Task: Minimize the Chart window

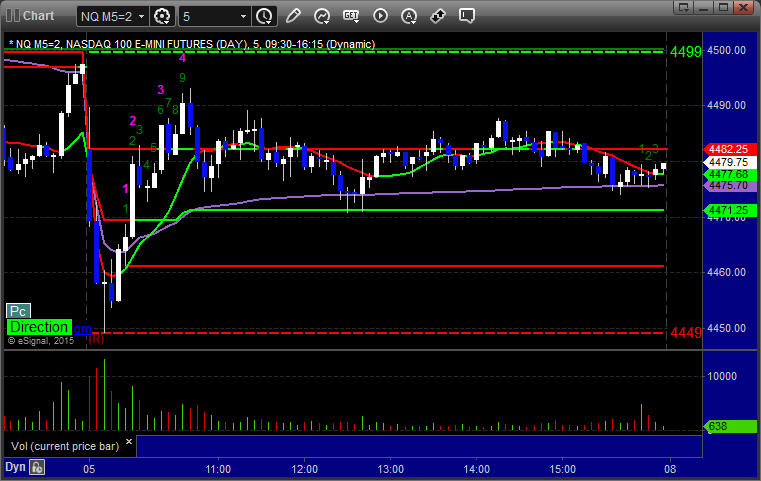Action: pyautogui.click(x=704, y=7)
